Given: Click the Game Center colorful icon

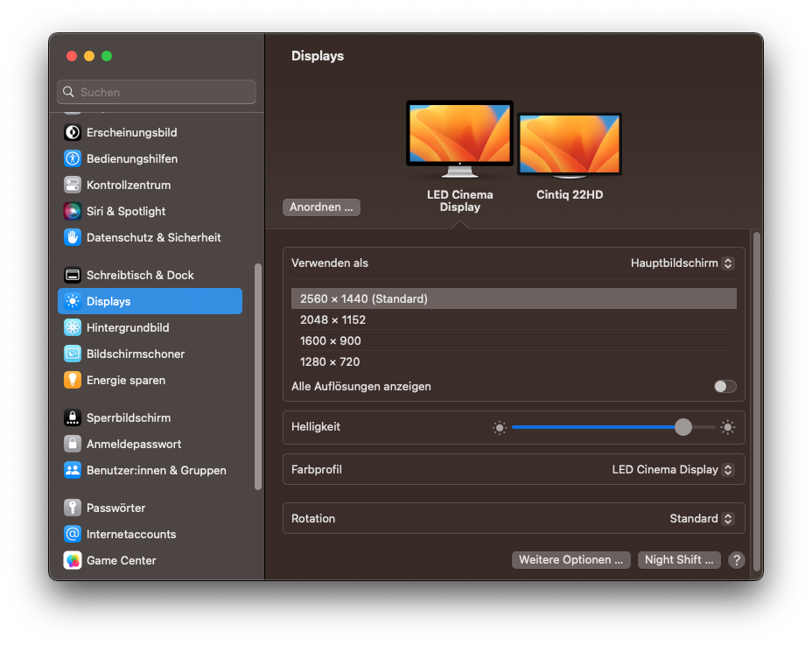Looking at the screenshot, I should pyautogui.click(x=73, y=561).
